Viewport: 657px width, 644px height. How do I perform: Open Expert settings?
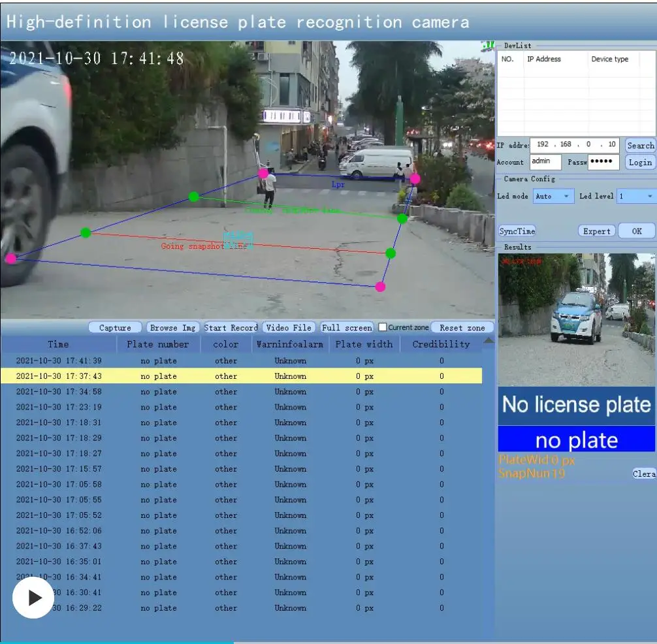(597, 231)
